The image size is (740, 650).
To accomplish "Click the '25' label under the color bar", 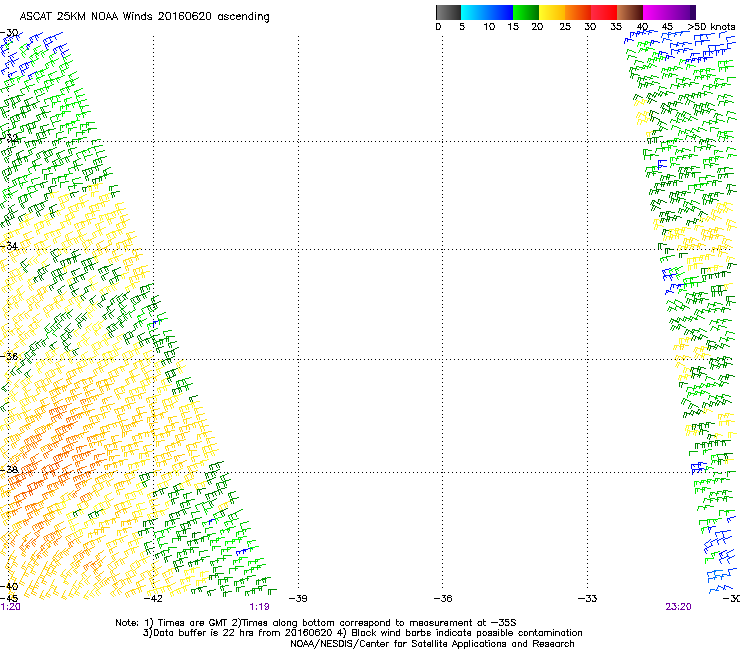I will point(565,27).
